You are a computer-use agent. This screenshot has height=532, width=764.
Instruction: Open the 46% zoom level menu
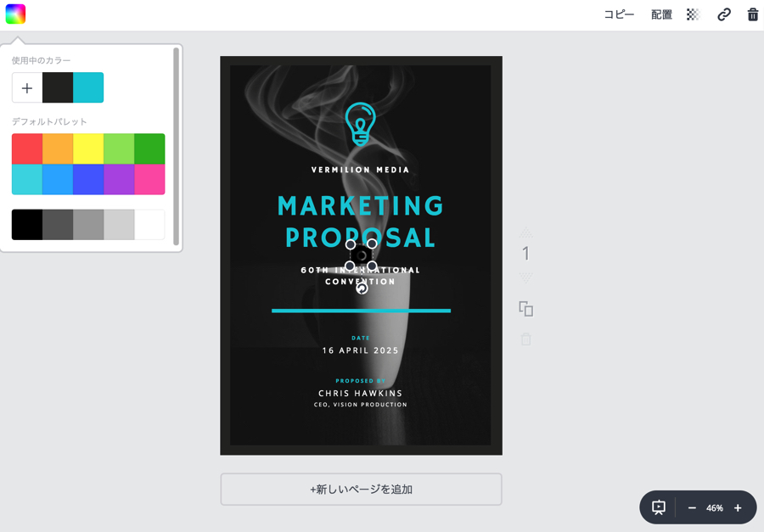(x=715, y=507)
